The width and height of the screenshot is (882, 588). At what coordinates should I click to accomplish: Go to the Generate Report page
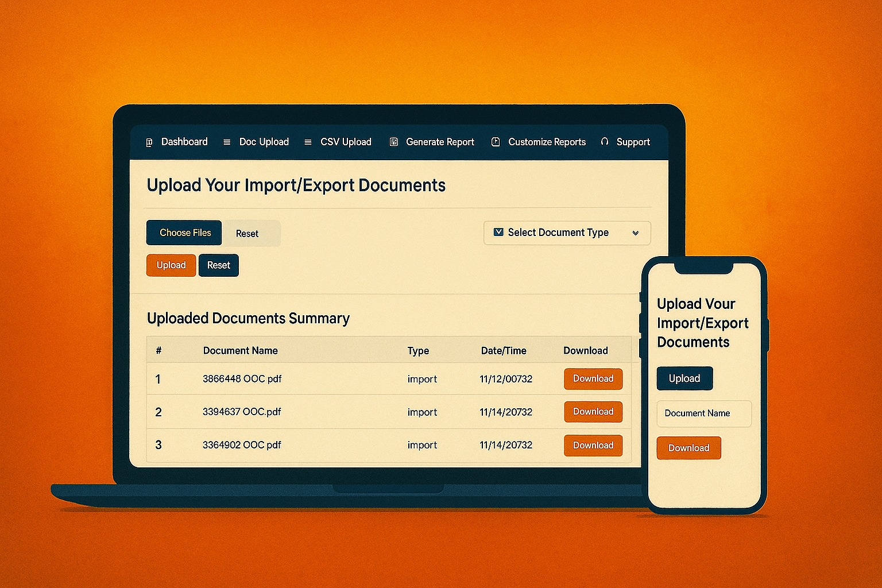click(440, 142)
